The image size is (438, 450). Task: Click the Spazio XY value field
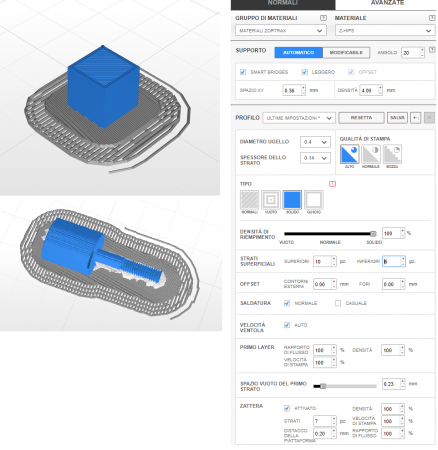292,90
